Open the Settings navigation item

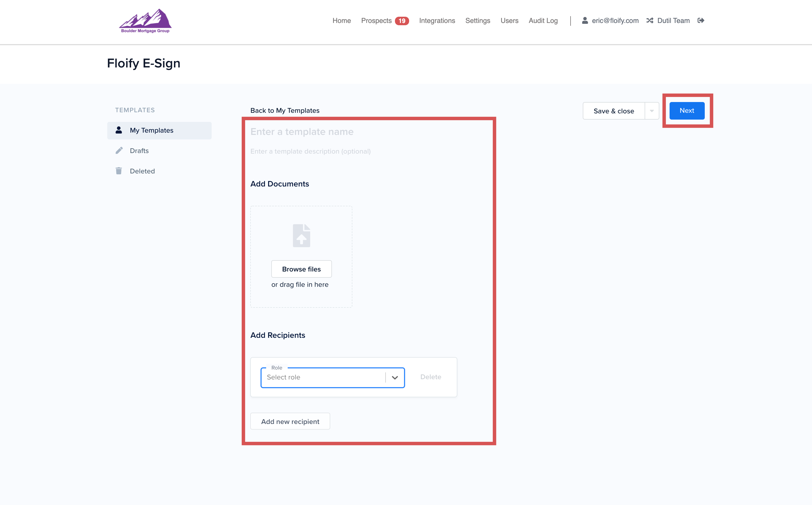[x=477, y=21]
